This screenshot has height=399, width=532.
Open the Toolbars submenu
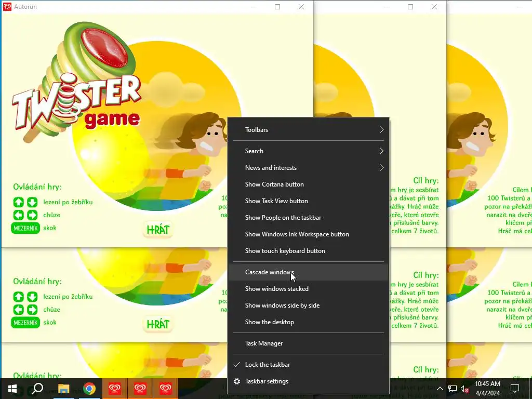pyautogui.click(x=309, y=129)
